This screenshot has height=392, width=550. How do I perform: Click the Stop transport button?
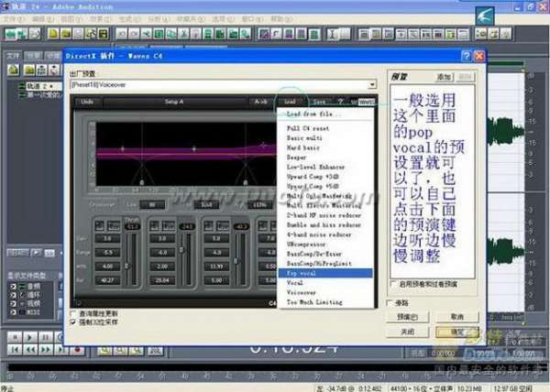pos(15,337)
